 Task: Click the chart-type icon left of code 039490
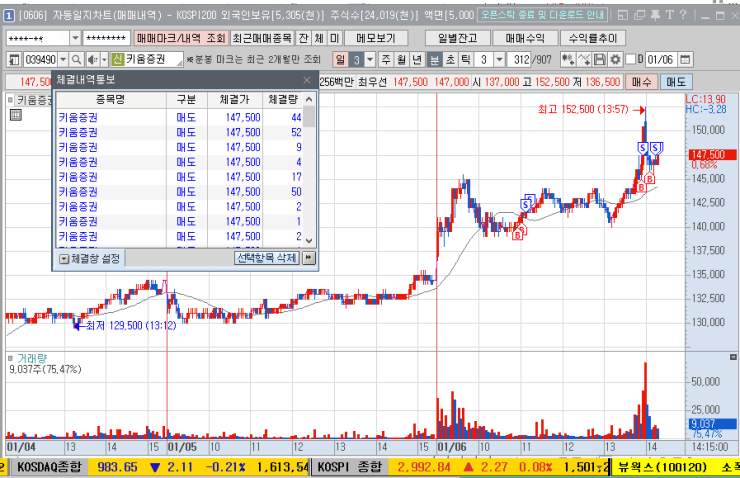14,59
